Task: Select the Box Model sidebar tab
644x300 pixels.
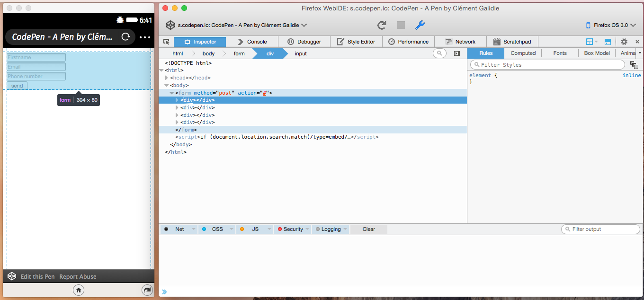Action: tap(597, 53)
